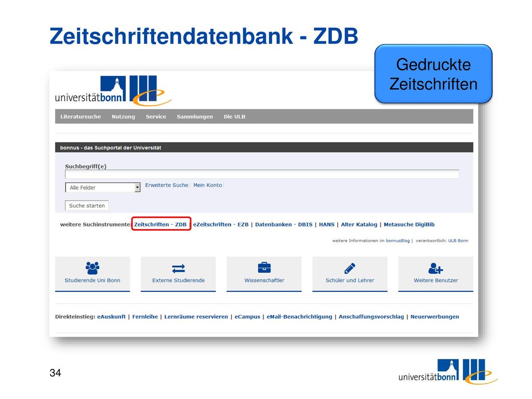
Task: Open the Erweiterte Suche link
Action: coord(167,185)
